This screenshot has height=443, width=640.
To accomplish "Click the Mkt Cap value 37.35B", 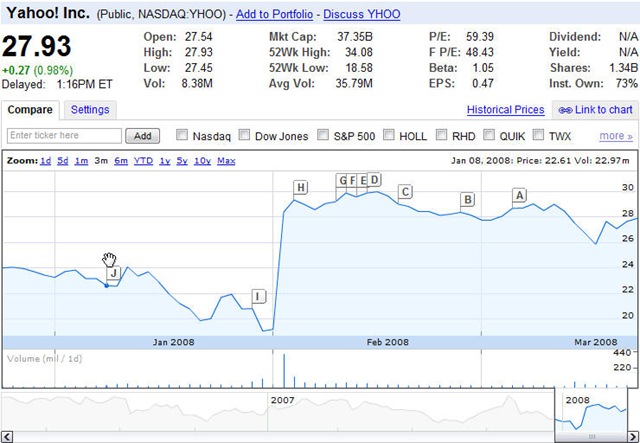I will click(x=355, y=37).
